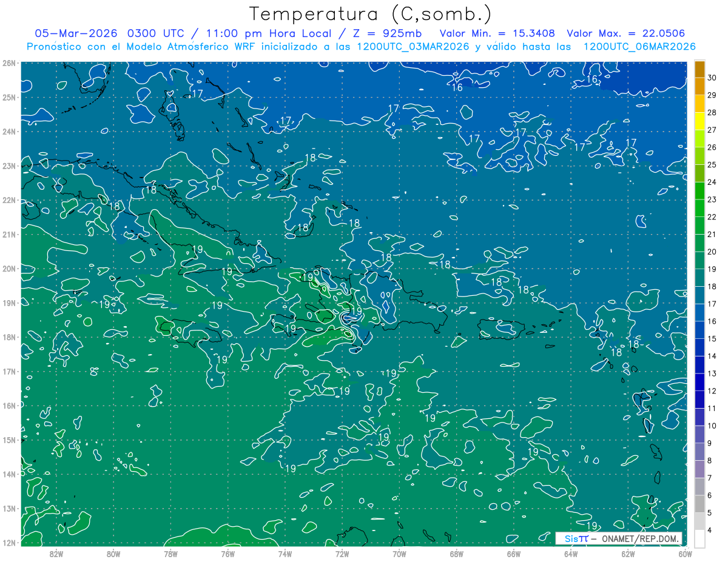The height and width of the screenshot is (562, 728).
Task: Click the color bar label "30"
Action: (712, 78)
